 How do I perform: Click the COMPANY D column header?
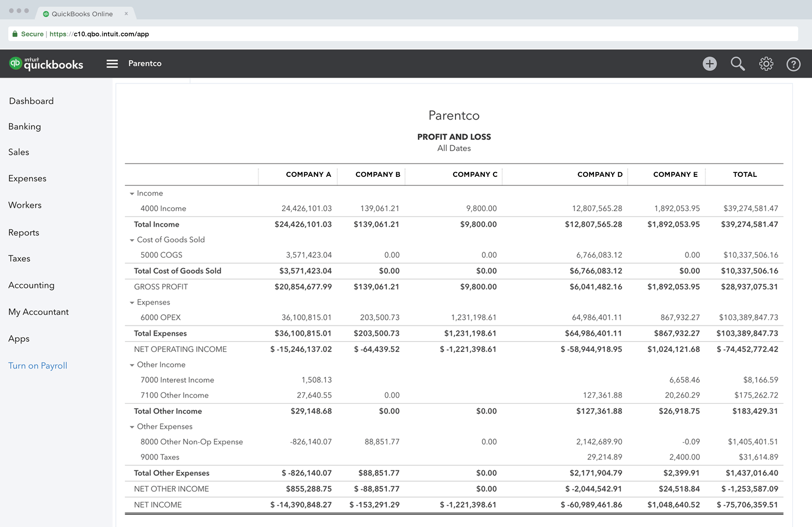(600, 174)
